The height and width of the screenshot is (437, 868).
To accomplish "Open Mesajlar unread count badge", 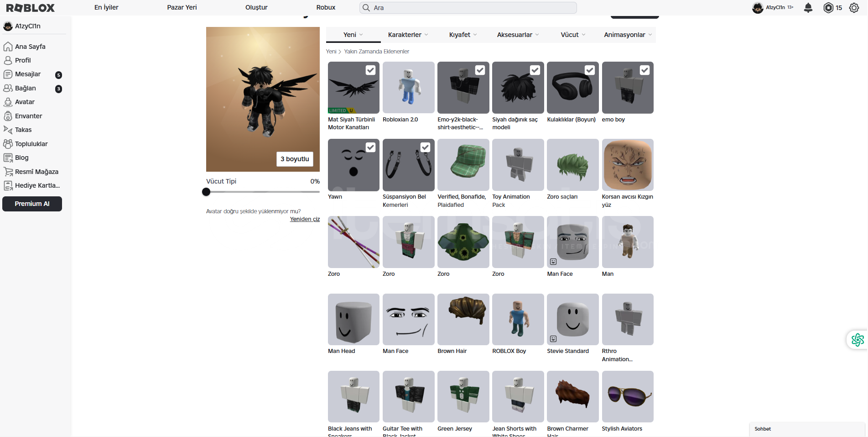I will coord(58,75).
